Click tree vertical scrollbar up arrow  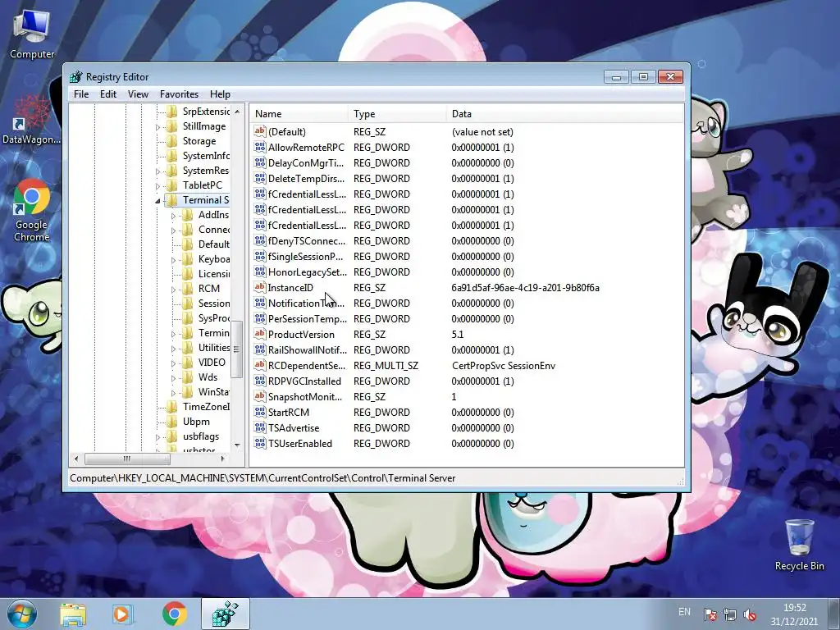coord(237,112)
